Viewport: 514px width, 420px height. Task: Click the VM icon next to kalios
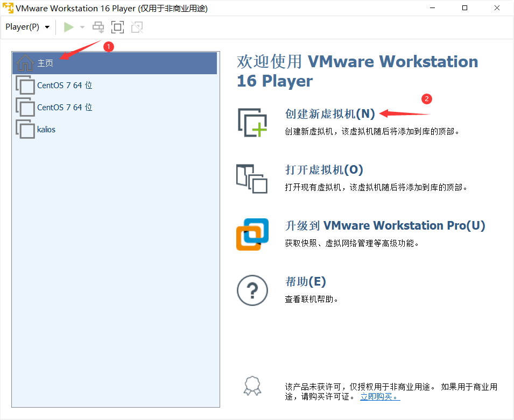(25, 130)
